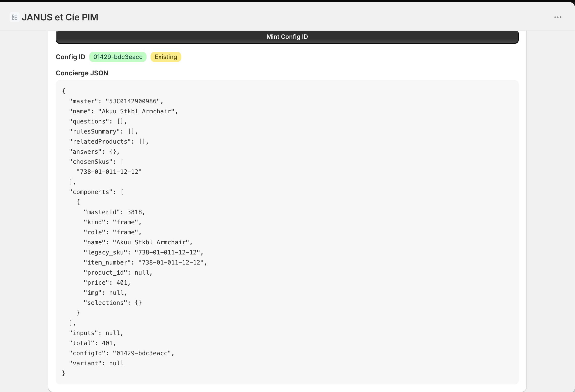575x392 pixels.
Task: Click the "masterId": 3818 line
Action: [x=114, y=212]
